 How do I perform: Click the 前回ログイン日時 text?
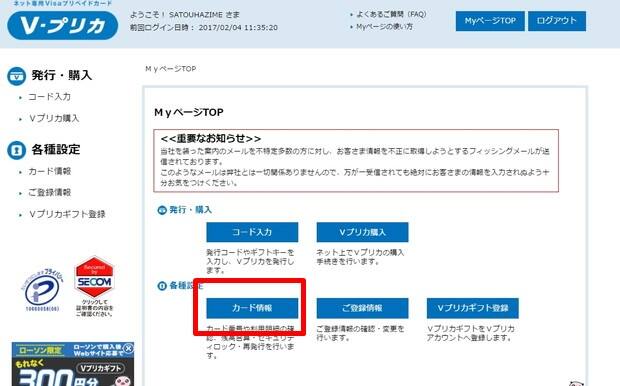[204, 28]
